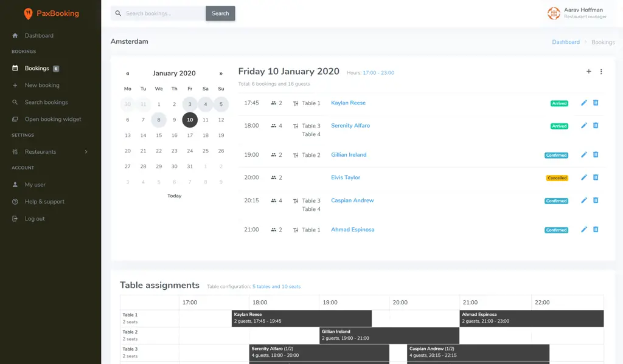
Task: Go to previous month with left arrow
Action: coord(128,73)
